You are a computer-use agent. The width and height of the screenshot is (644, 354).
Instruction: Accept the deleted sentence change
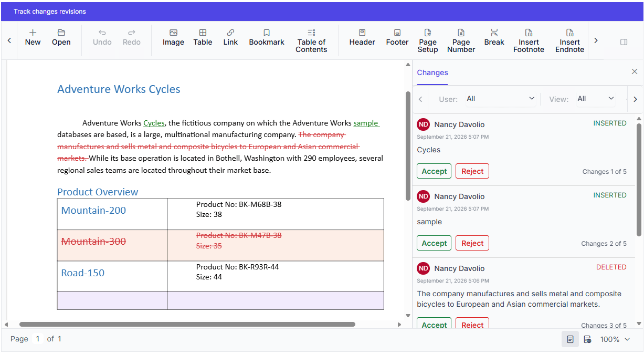click(434, 324)
